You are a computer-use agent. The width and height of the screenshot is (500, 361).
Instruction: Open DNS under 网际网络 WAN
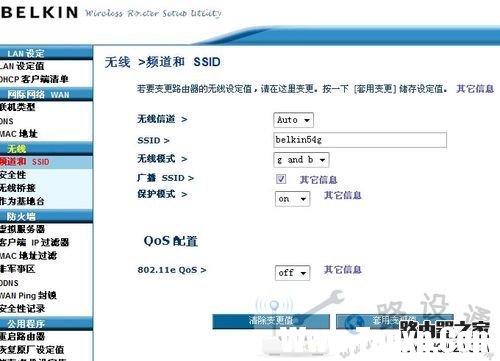click(7, 121)
